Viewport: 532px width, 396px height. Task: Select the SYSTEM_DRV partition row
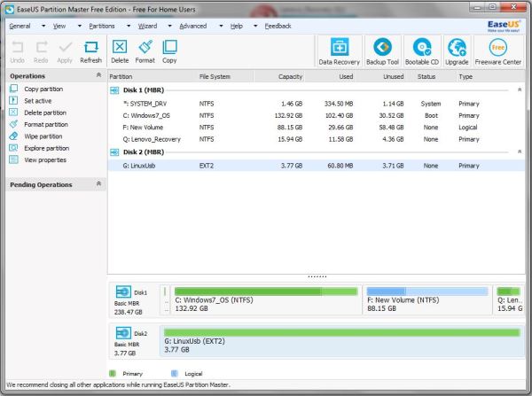click(317, 104)
